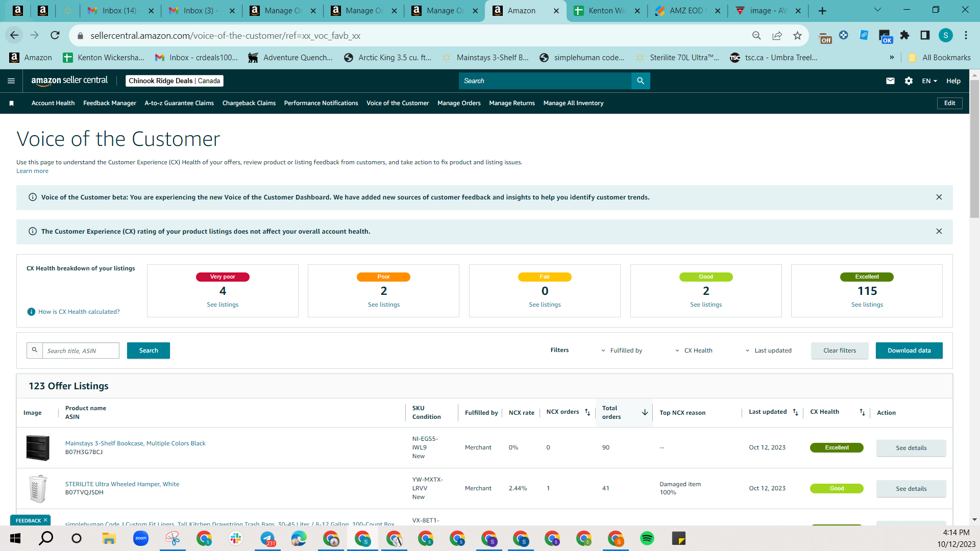Open the EN language dropdown

coord(929,81)
